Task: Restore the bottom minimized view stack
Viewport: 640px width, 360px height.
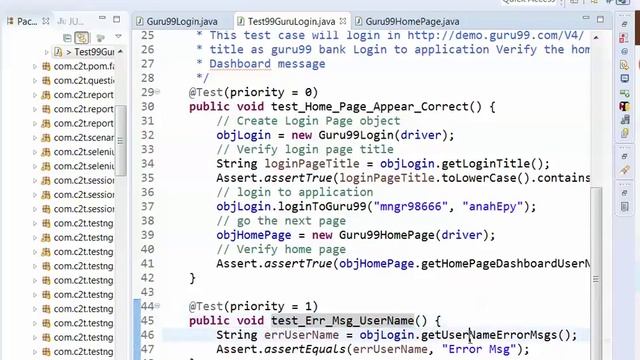Action: pyautogui.click(x=624, y=193)
